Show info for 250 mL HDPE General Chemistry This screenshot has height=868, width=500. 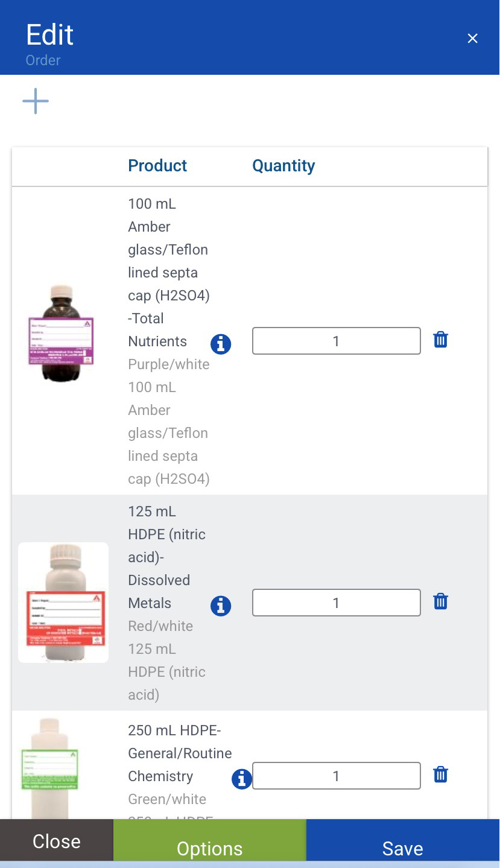pos(242,779)
